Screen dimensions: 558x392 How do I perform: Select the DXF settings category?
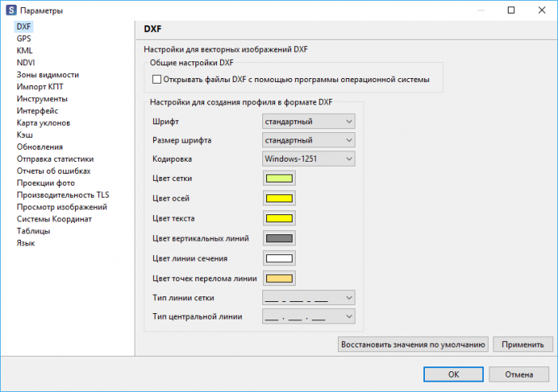pyautogui.click(x=24, y=26)
